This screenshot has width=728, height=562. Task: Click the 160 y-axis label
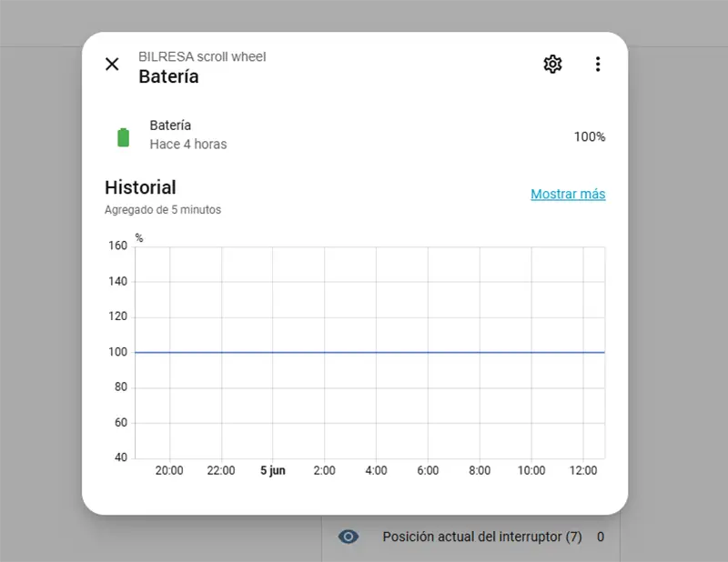[x=117, y=246]
